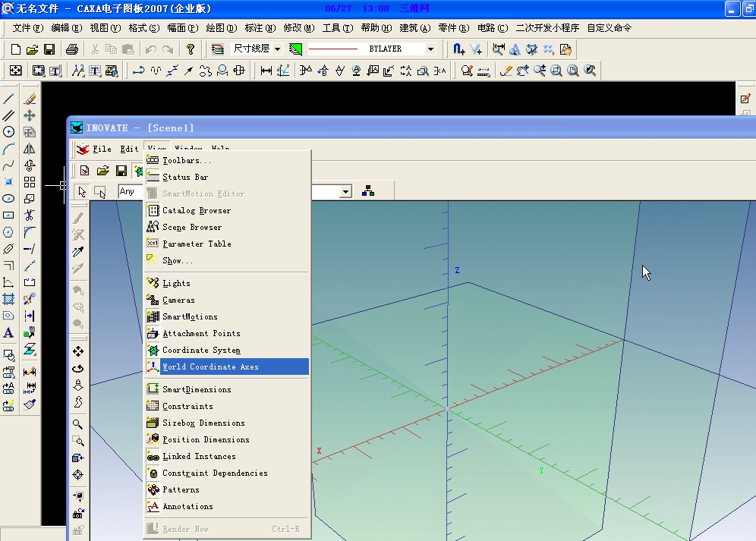Image resolution: width=756 pixels, height=541 pixels.
Task: Click the scissors trim tool icon
Action: 30,215
